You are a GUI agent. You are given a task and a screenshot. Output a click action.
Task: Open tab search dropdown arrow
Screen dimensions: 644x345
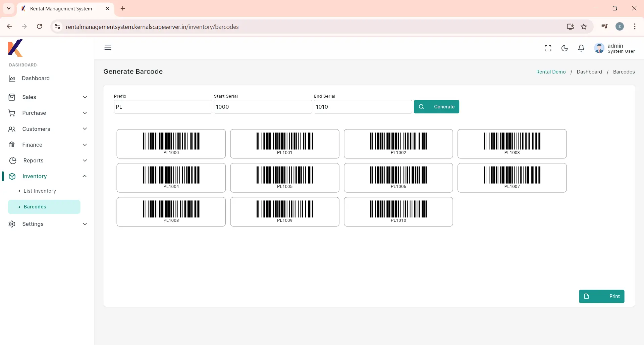click(x=9, y=8)
